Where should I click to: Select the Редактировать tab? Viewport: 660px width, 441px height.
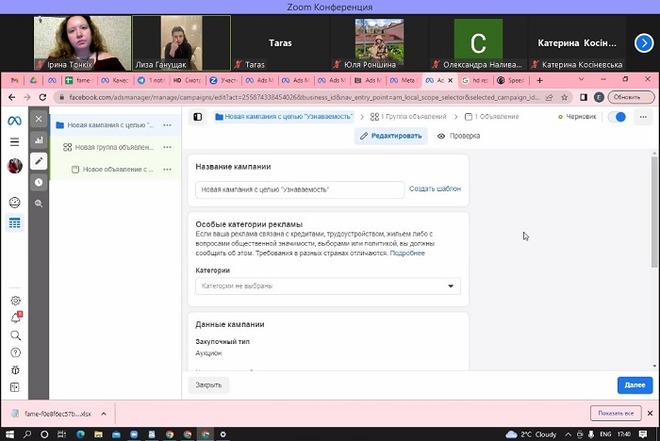tap(391, 136)
